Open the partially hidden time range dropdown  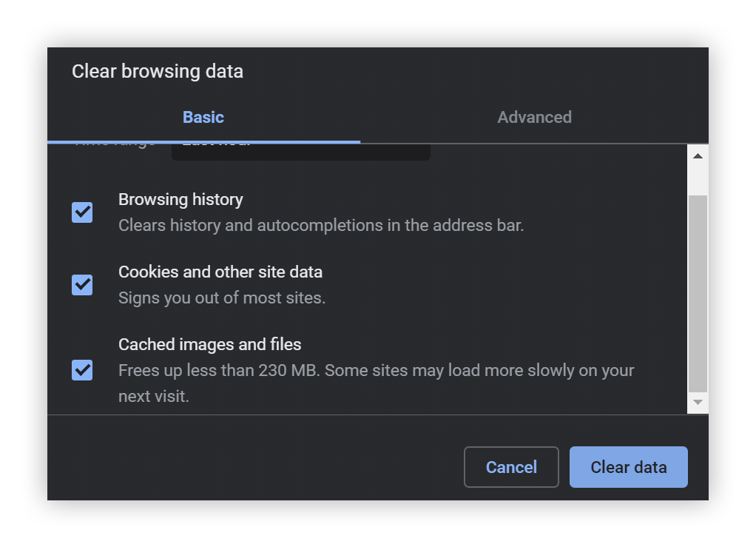pyautogui.click(x=300, y=150)
